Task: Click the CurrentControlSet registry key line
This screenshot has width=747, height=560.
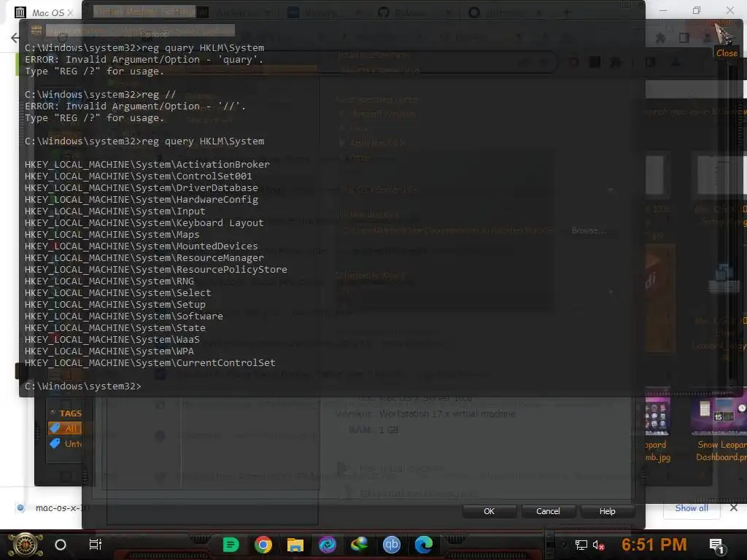Action: [x=150, y=363]
